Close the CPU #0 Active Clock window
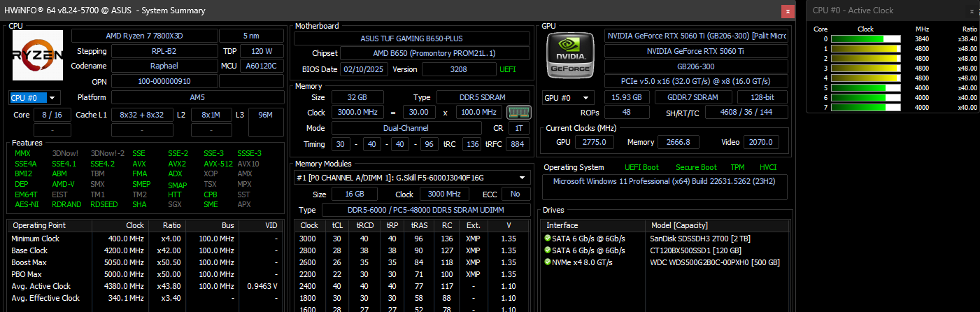The width and height of the screenshot is (980, 312). (972, 11)
